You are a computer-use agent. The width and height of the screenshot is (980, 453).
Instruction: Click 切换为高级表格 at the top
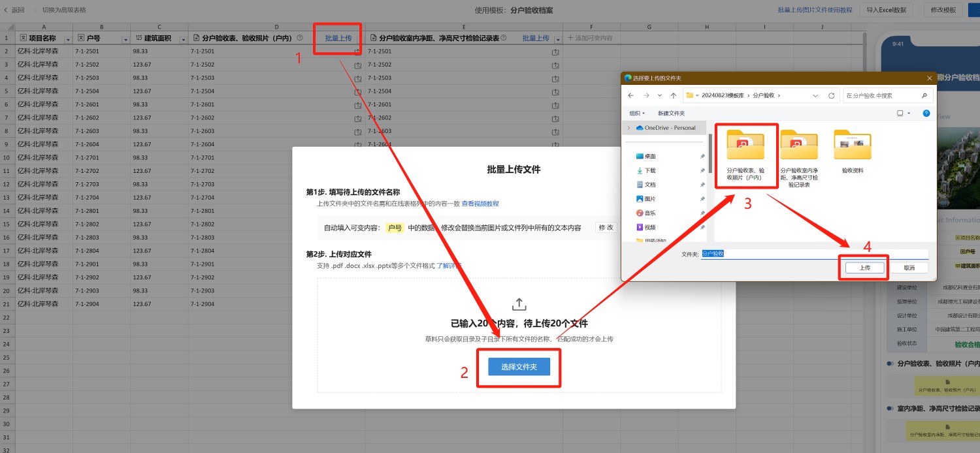(x=64, y=10)
